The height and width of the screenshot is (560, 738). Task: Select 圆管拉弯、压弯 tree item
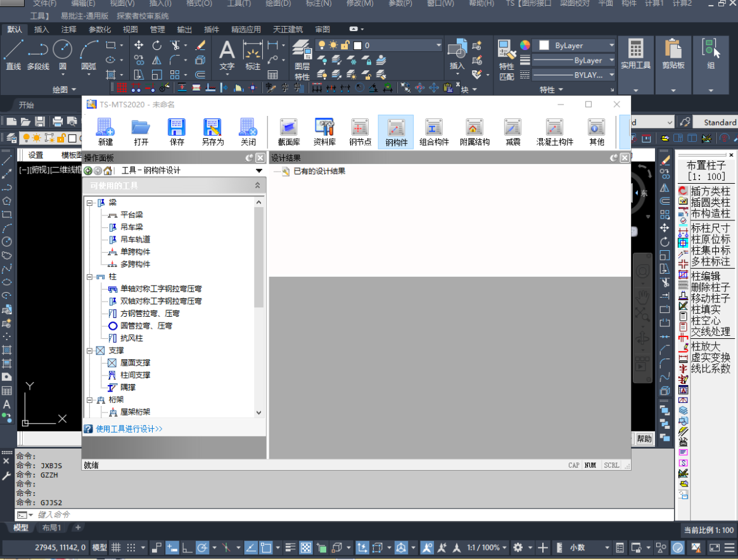[x=146, y=326]
